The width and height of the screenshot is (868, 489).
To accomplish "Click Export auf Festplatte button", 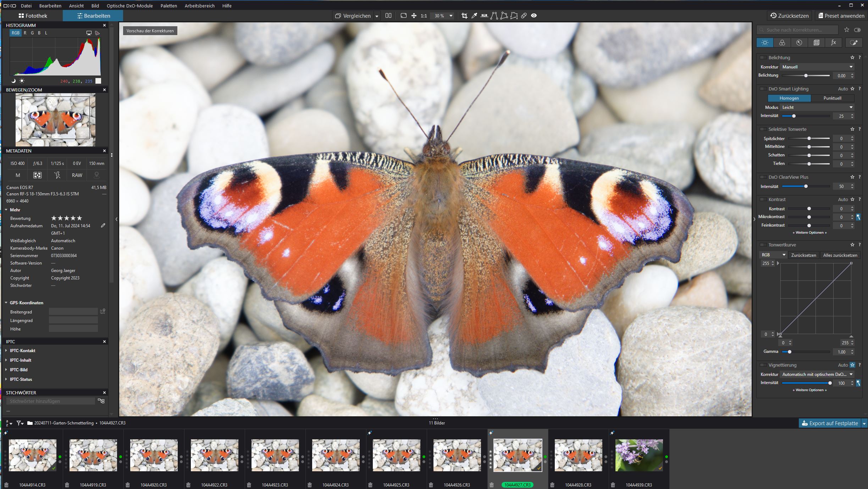I will point(829,423).
